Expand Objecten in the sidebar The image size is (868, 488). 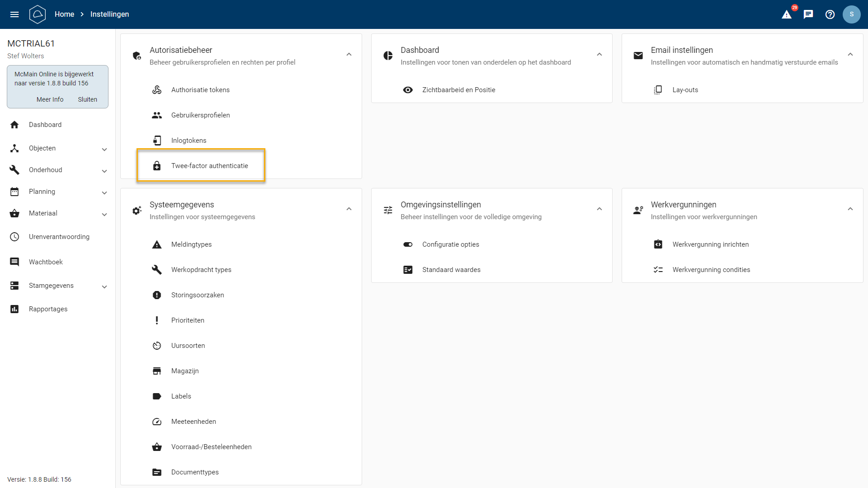(104, 149)
